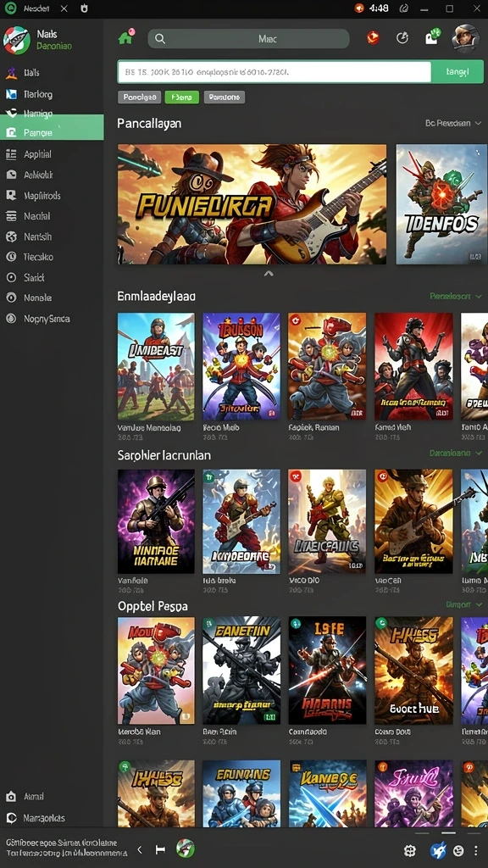The width and height of the screenshot is (488, 868).
Task: Select the green filter chip under the banner
Action: point(182,97)
